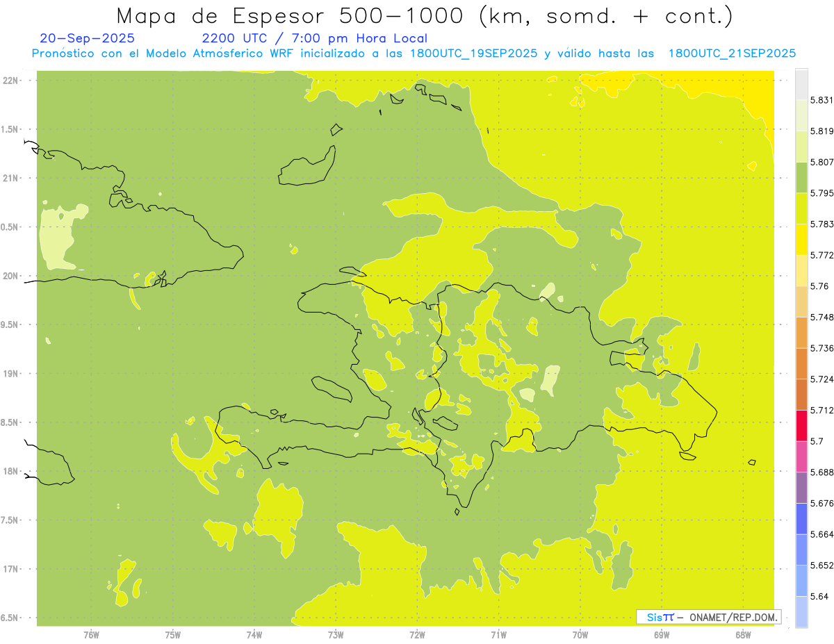
Task: Click the "0.5N" latitude axis label
Action: (10, 227)
